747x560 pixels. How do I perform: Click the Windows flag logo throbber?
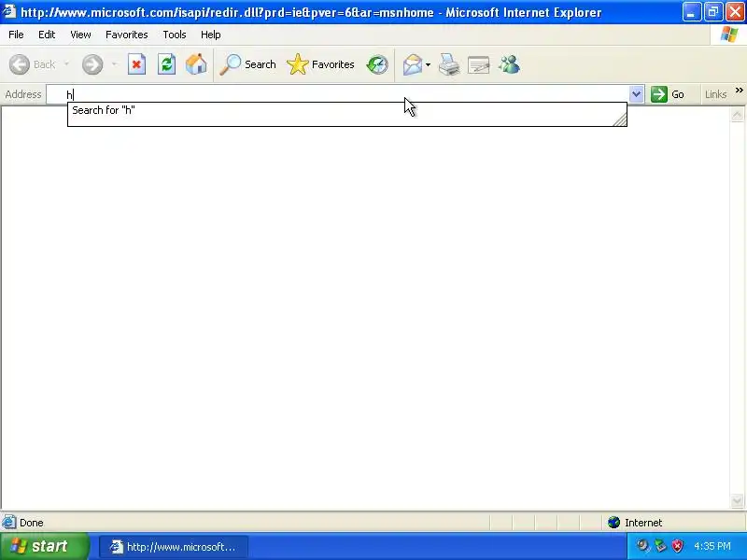[729, 35]
